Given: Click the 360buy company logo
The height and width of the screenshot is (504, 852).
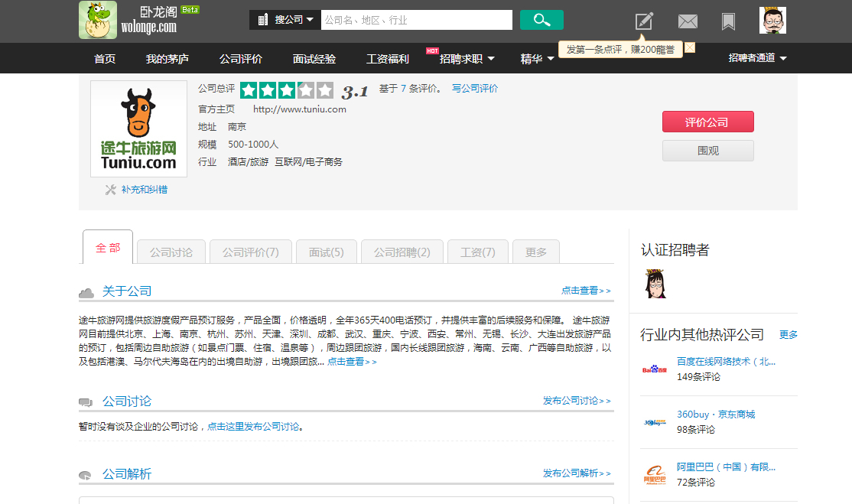Looking at the screenshot, I should click(x=654, y=422).
